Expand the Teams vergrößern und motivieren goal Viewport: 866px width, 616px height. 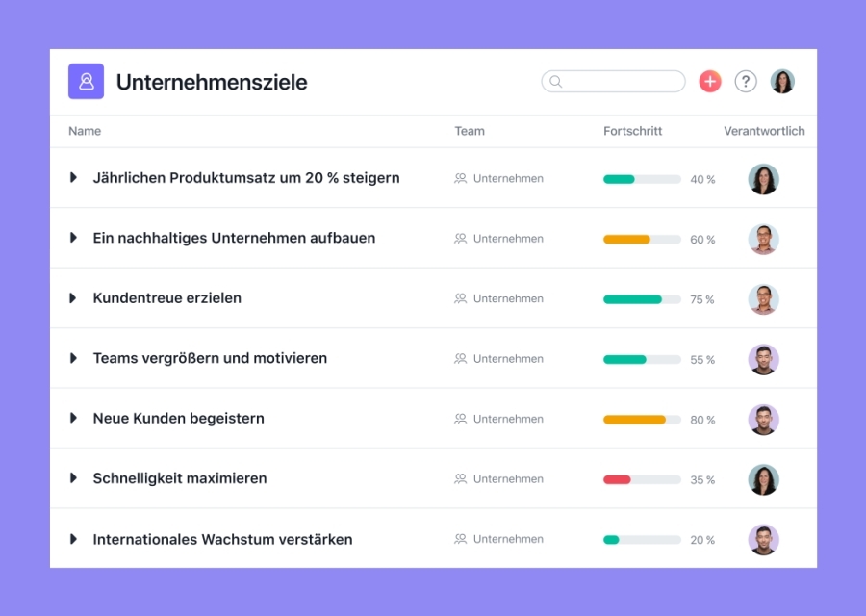[73, 358]
